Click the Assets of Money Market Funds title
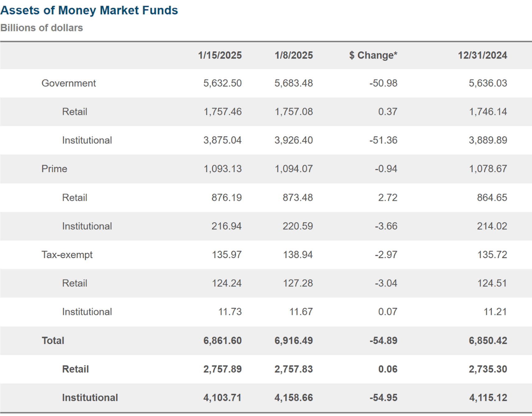532x416 pixels. (x=89, y=11)
